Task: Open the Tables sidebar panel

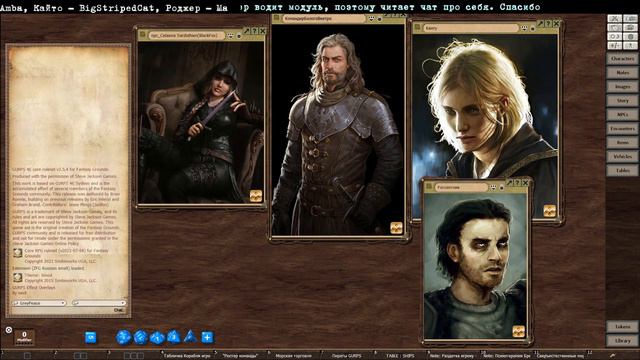Action: 622,170
